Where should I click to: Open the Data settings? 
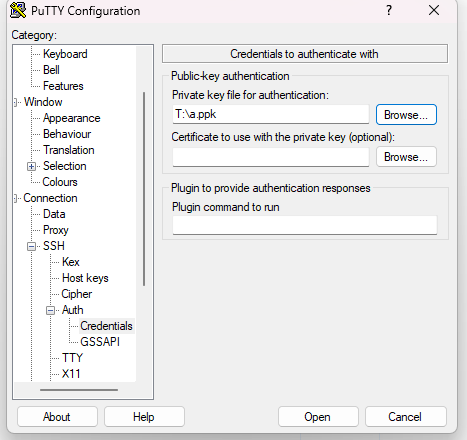[x=54, y=214]
